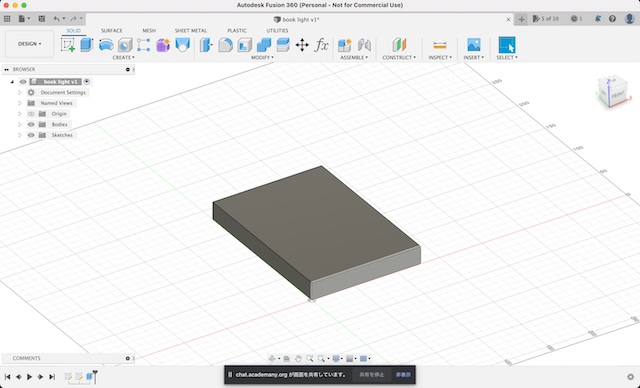Toggle visibility of Sketches folder
This screenshot has width=640, height=388.
click(31, 135)
